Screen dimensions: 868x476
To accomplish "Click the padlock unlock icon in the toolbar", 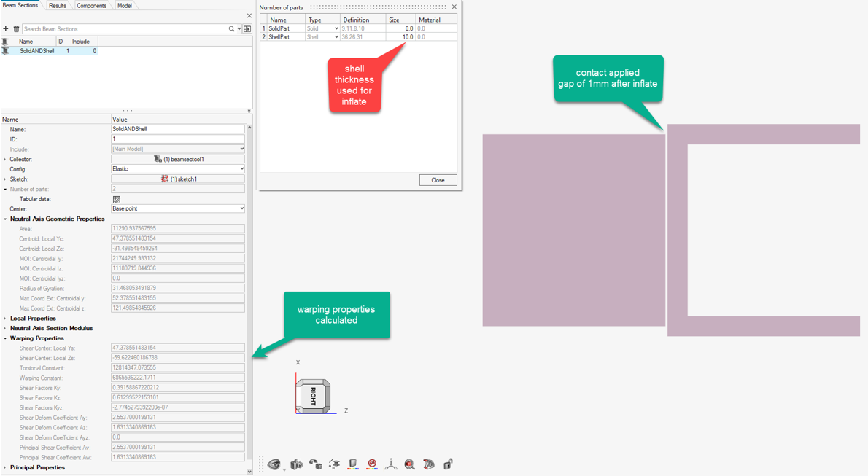I will tap(448, 464).
